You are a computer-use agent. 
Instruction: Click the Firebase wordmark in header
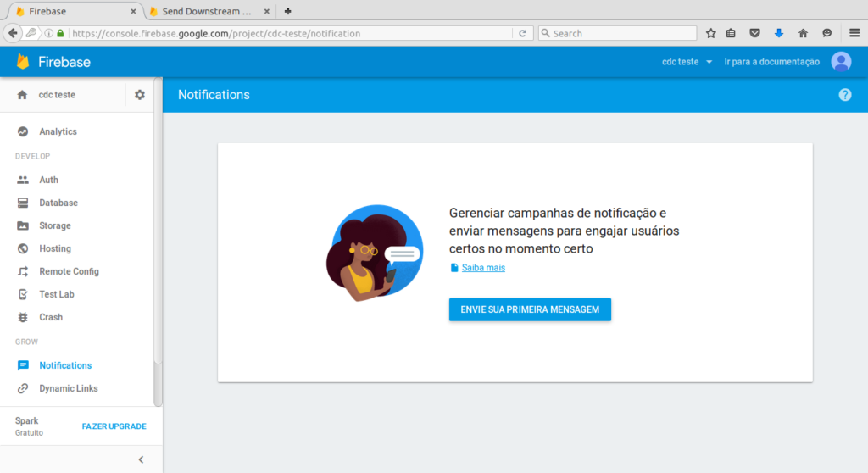click(x=64, y=62)
